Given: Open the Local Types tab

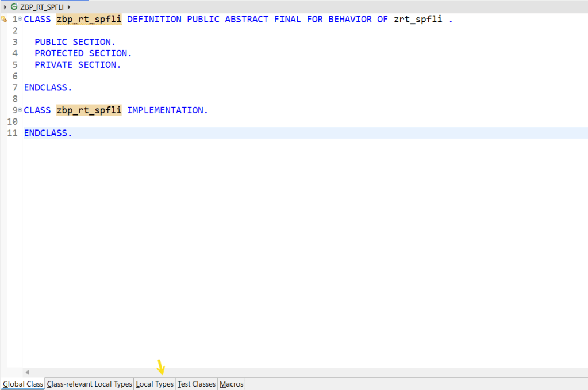Looking at the screenshot, I should click(x=155, y=384).
